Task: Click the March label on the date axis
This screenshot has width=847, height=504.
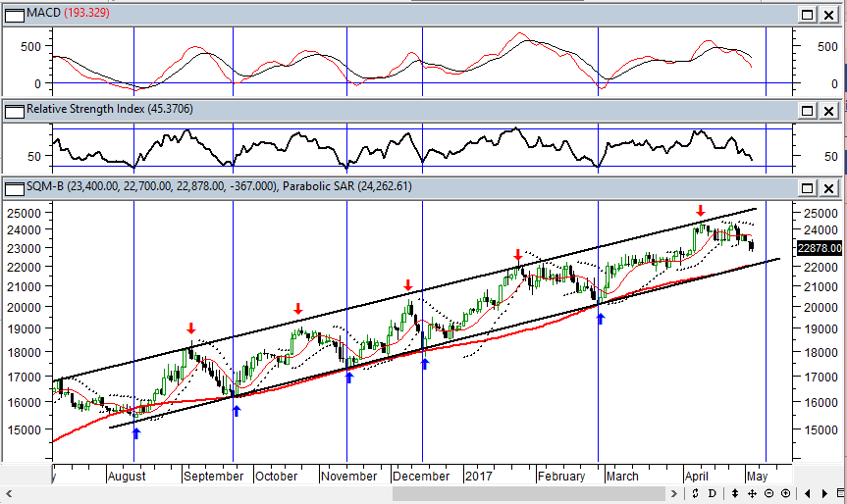Action: tap(622, 477)
